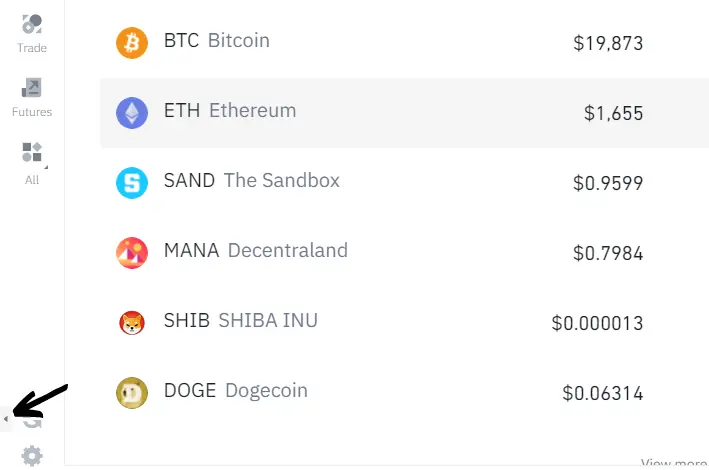Click the Sandbox coin logo
This screenshot has width=709, height=470.
[x=132, y=183]
